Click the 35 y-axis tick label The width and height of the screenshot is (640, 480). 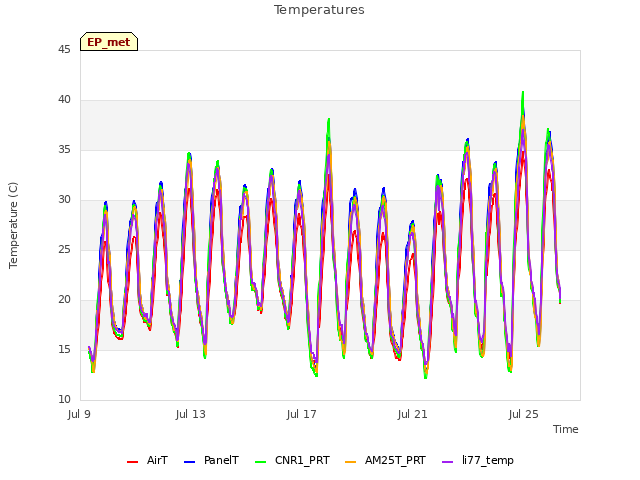tap(64, 150)
